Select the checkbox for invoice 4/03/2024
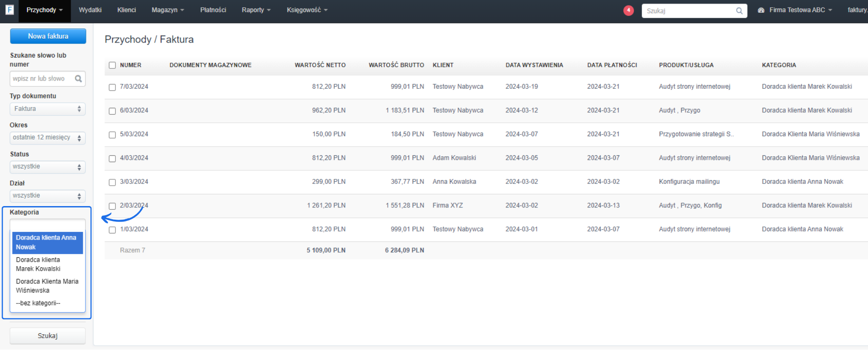868x351 pixels. tap(112, 159)
